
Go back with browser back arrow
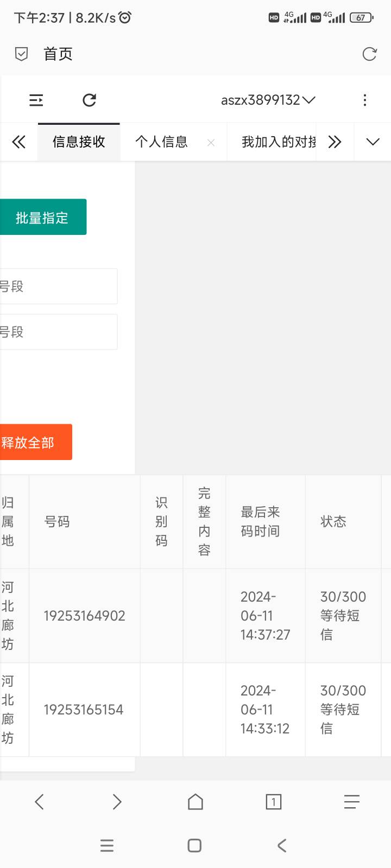[39, 802]
